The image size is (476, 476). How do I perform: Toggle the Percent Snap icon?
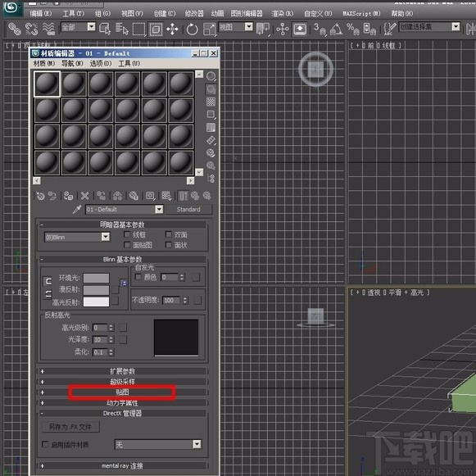click(353, 29)
